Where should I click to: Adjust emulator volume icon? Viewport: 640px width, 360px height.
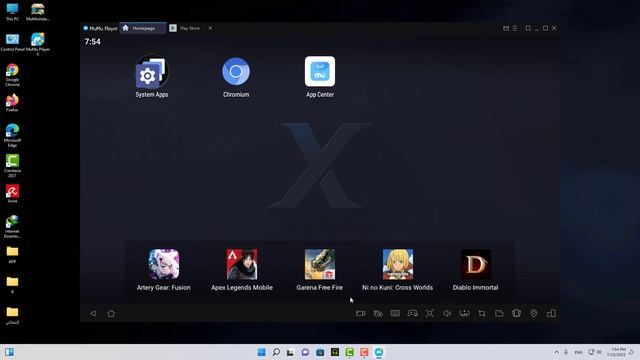point(447,313)
